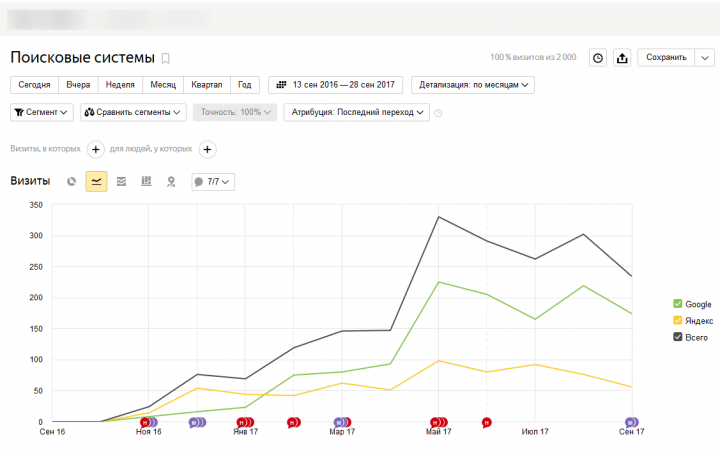Viewport: 720px width, 451px height.
Task: Open Атрибуция: Последний переход dropdown
Action: (357, 113)
